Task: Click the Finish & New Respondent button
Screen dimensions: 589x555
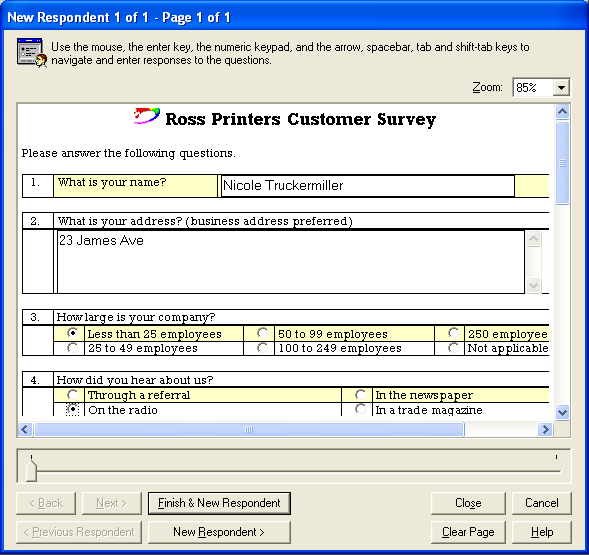Action: click(219, 503)
